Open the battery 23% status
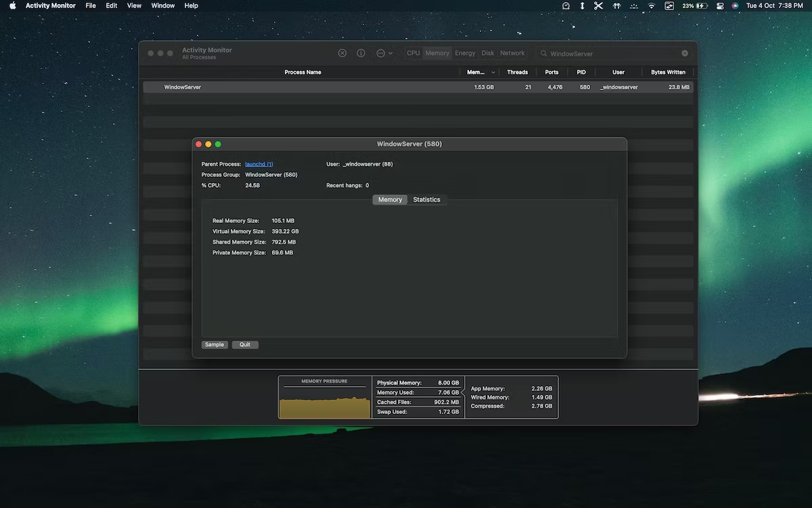The image size is (812, 508). point(695,5)
